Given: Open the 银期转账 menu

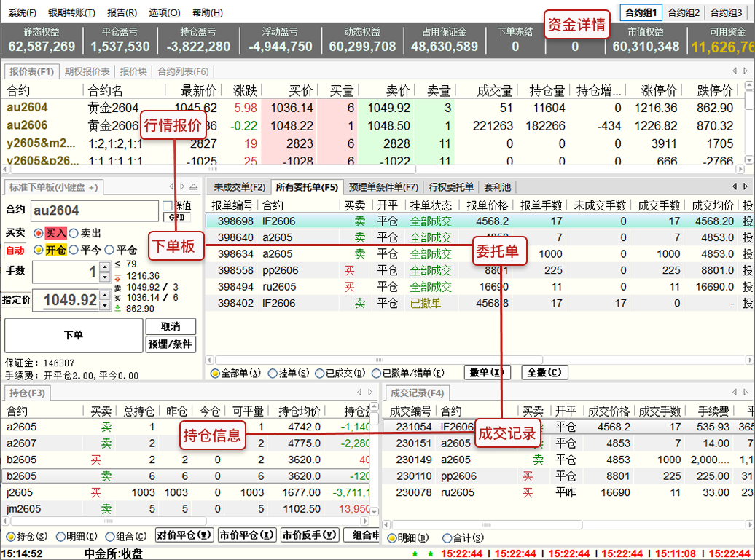Looking at the screenshot, I should pyautogui.click(x=71, y=13).
